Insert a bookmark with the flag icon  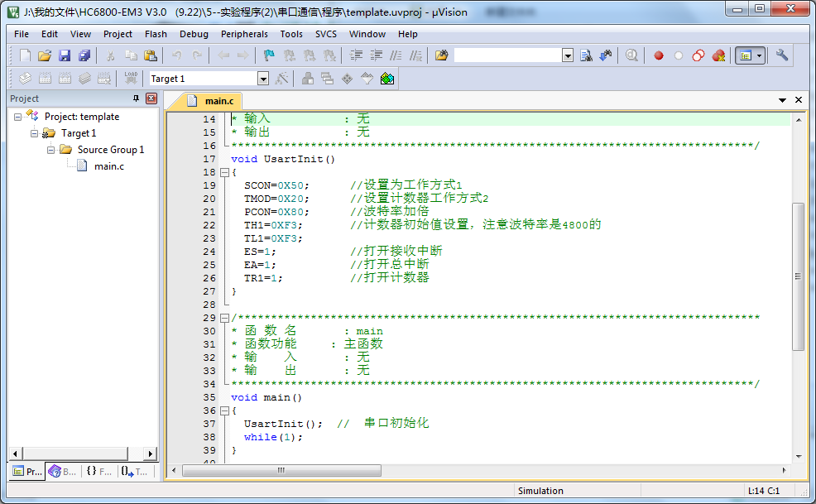[269, 55]
